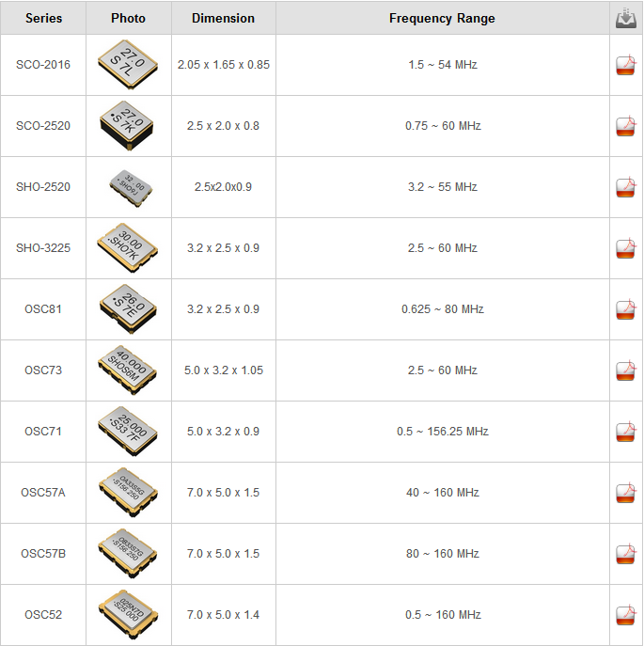
Task: Click the download icon in table header
Action: point(625,19)
